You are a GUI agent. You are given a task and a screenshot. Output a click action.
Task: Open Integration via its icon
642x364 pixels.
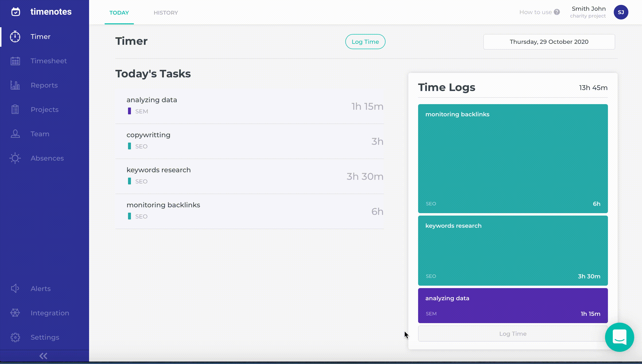(x=15, y=313)
